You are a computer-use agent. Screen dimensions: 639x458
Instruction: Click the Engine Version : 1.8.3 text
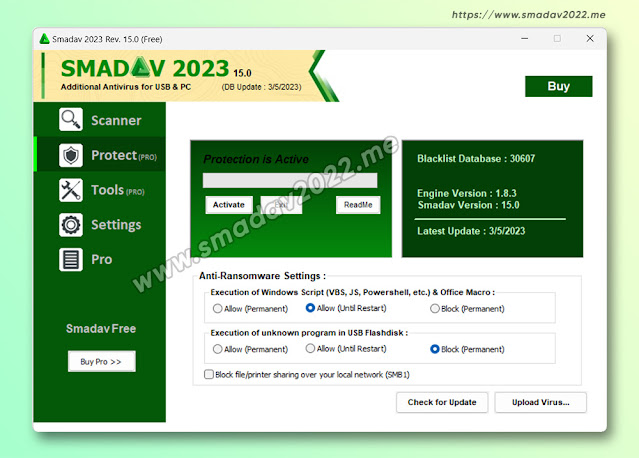tap(467, 193)
